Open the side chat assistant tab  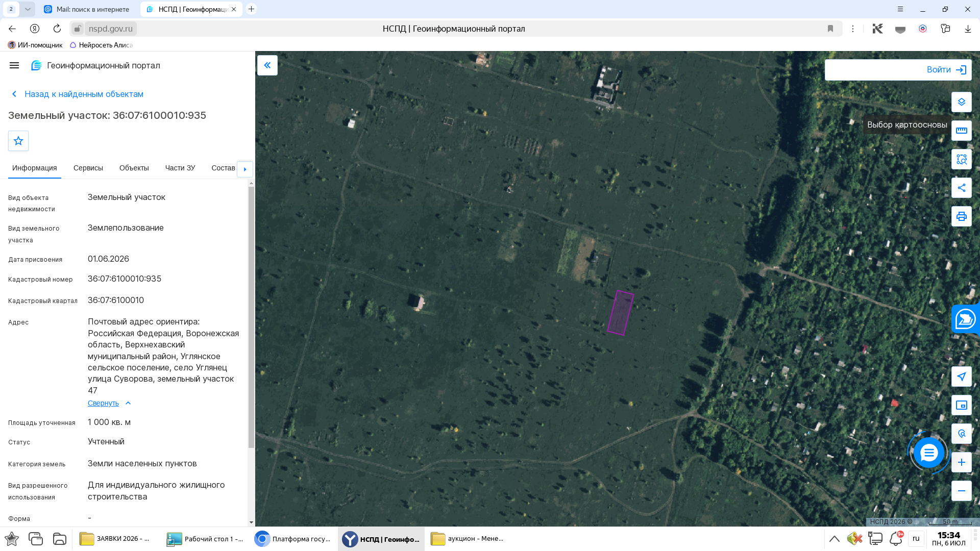tap(965, 319)
